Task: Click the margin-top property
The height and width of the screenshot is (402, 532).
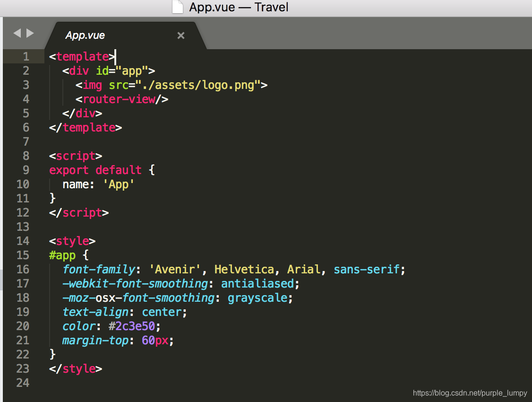Action: tap(96, 341)
